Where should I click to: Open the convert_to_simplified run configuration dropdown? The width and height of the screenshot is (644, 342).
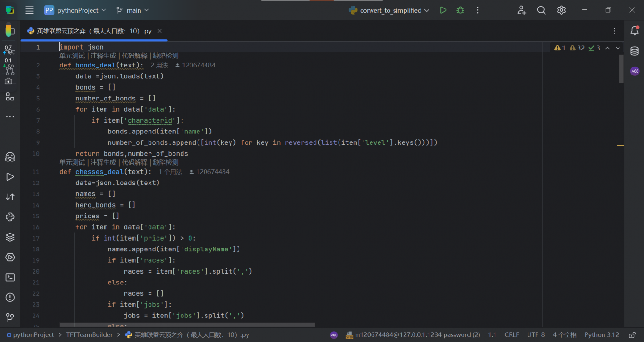click(389, 10)
